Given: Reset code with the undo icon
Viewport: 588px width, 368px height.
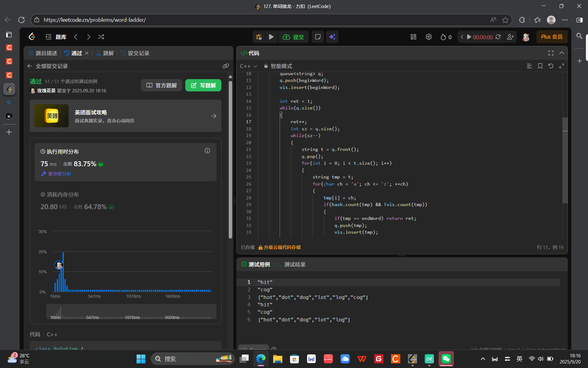Looking at the screenshot, I should tap(551, 66).
